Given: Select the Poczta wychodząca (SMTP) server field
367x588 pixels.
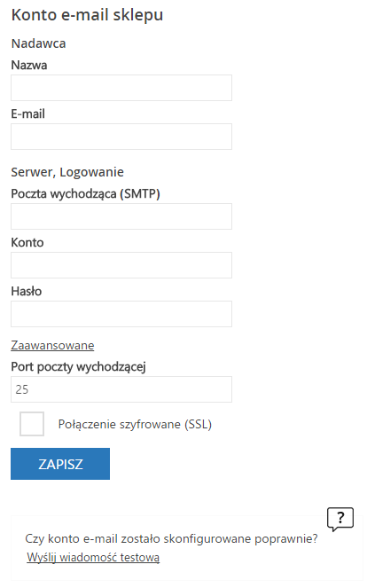Looking at the screenshot, I should pyautogui.click(x=121, y=216).
